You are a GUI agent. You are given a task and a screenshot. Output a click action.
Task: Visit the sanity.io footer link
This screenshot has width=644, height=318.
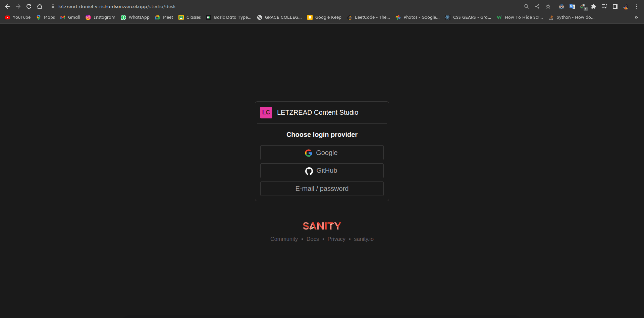pos(364,239)
